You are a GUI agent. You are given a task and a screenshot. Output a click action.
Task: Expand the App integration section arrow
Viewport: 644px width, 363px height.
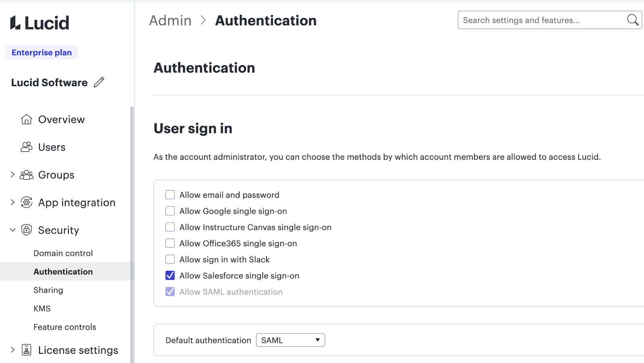(x=12, y=202)
